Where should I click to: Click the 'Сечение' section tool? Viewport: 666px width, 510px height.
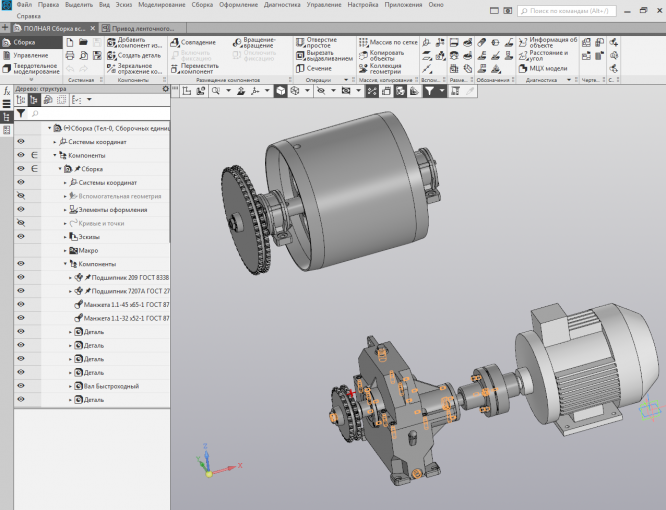click(317, 68)
